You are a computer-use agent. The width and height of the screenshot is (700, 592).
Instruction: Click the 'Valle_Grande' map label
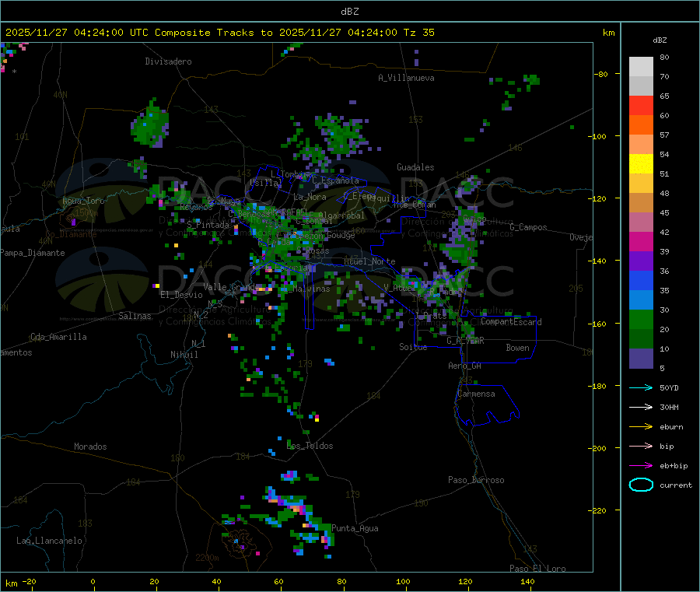(x=232, y=286)
